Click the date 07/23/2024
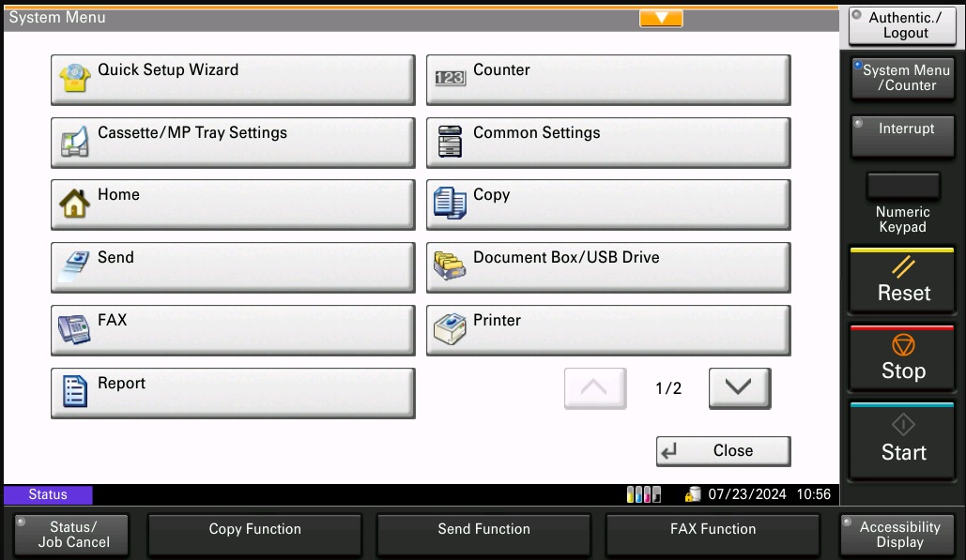This screenshot has height=560, width=966. 746,494
